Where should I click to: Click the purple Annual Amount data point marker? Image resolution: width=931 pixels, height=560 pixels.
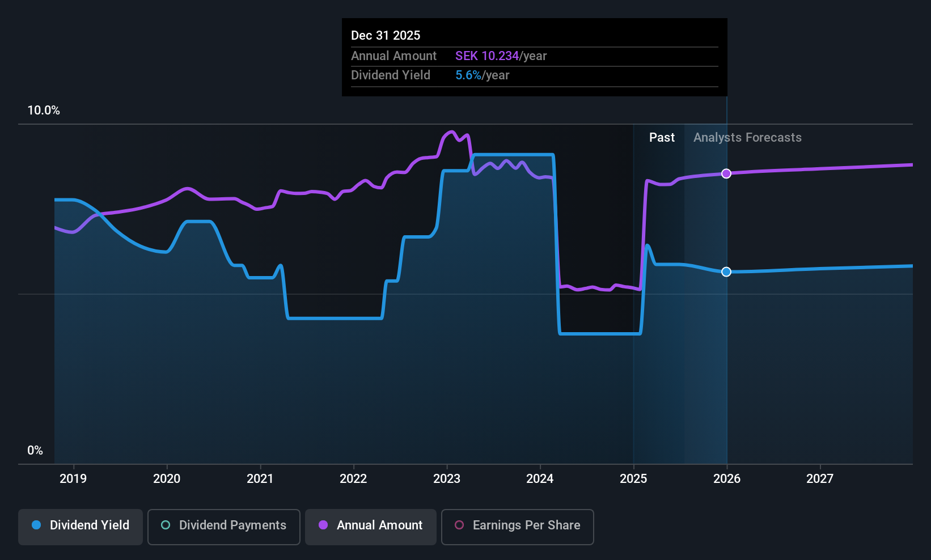726,173
